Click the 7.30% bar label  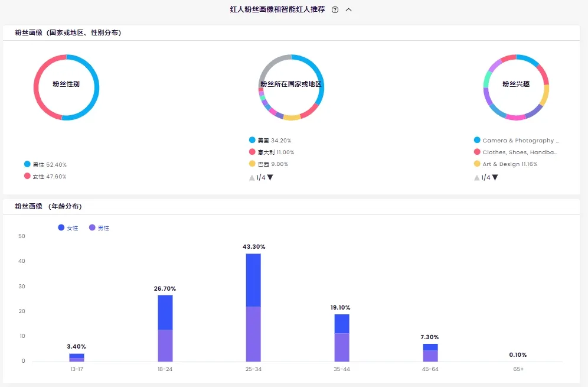coord(429,337)
